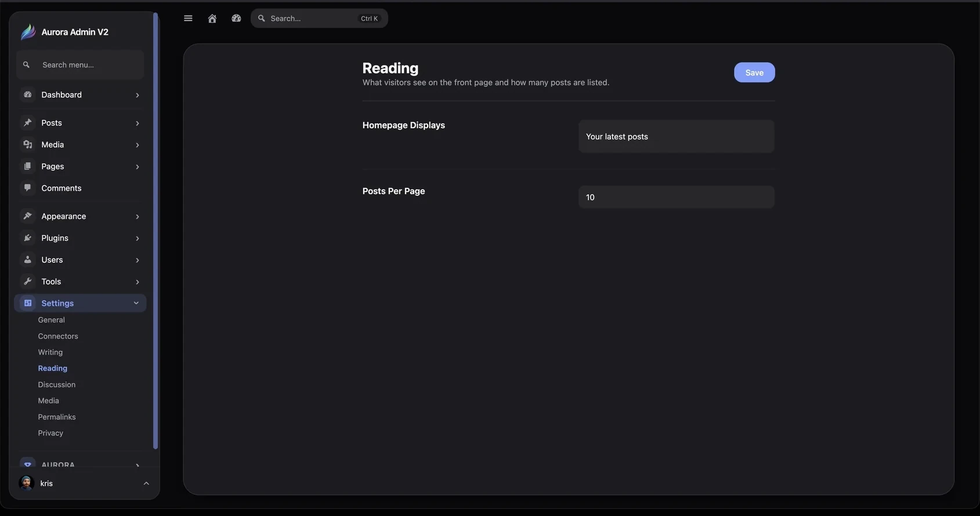Select the Posts pin icon in sidebar
The width and height of the screenshot is (980, 516).
(27, 123)
